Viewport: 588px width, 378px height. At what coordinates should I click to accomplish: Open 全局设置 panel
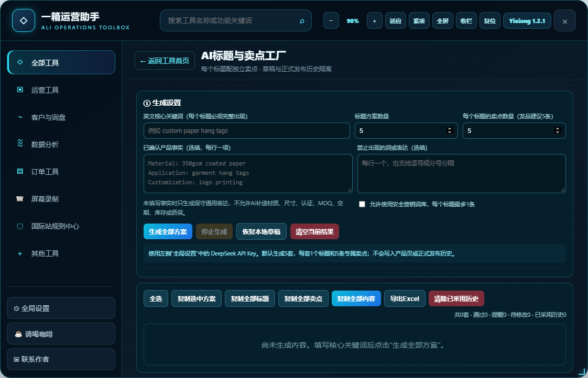point(61,308)
